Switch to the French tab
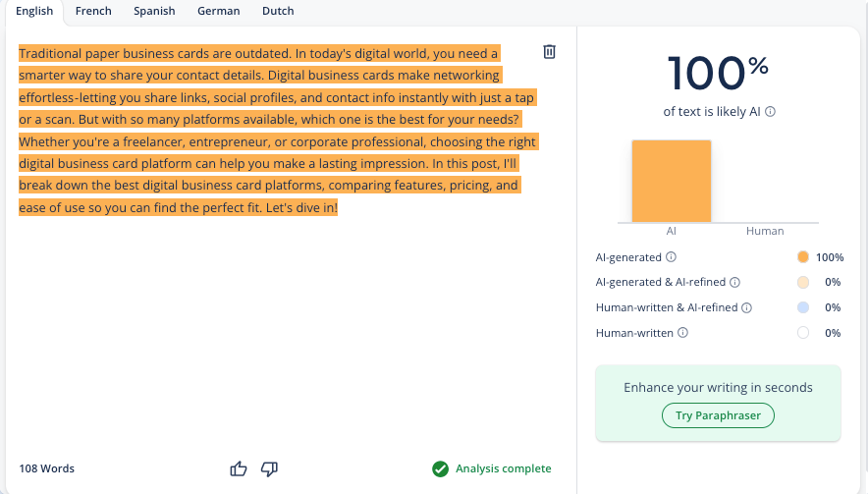 coord(93,11)
